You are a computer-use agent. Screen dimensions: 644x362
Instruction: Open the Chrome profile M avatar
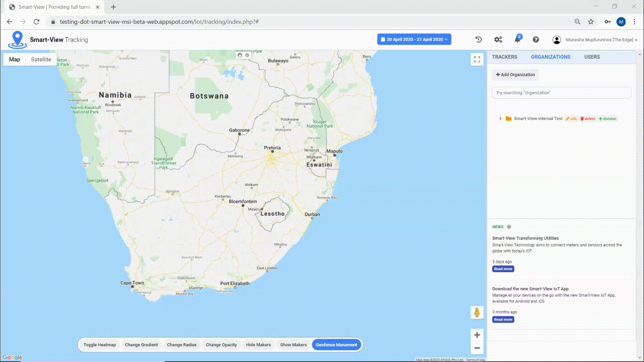621,22
